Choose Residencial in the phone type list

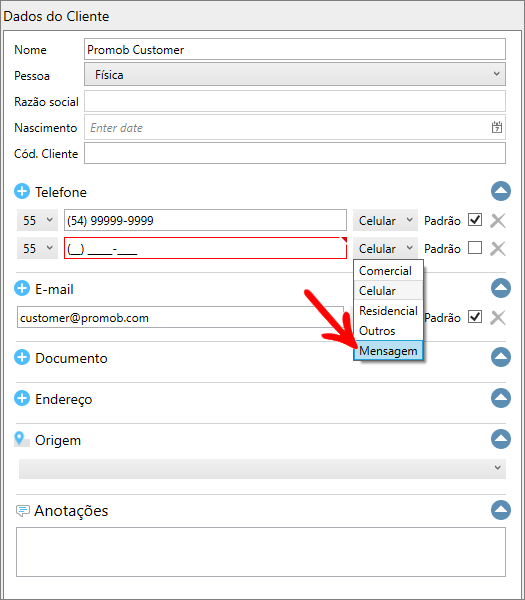388,311
